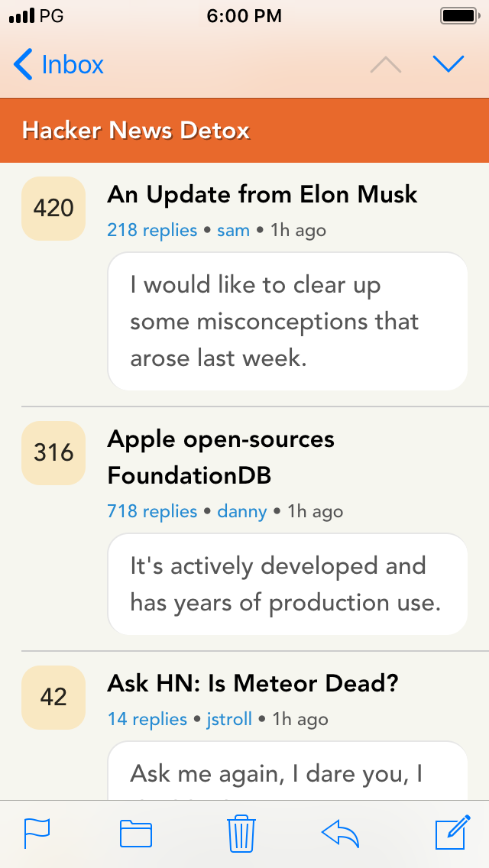This screenshot has width=489, height=868.
Task: View sam's submitter profile
Action: pyautogui.click(x=233, y=230)
